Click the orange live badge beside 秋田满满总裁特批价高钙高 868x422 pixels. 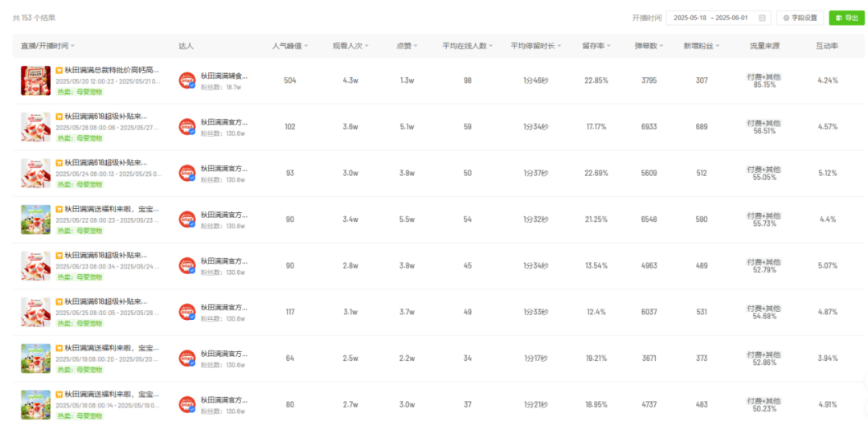[x=59, y=71]
